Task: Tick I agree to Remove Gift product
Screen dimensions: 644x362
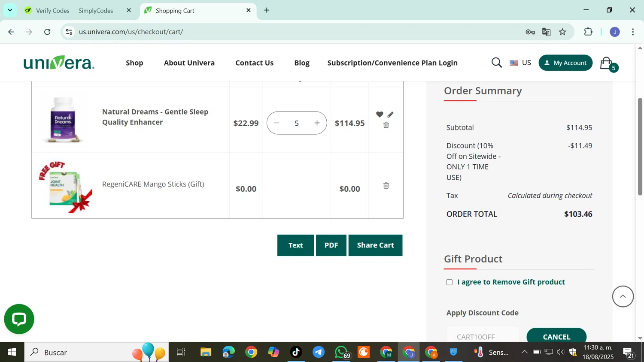Action: (450, 282)
